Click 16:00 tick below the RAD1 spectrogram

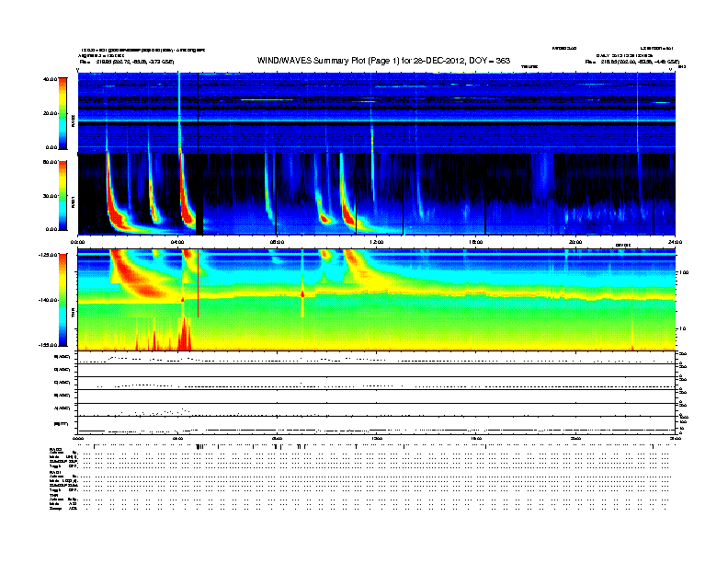tap(476, 242)
